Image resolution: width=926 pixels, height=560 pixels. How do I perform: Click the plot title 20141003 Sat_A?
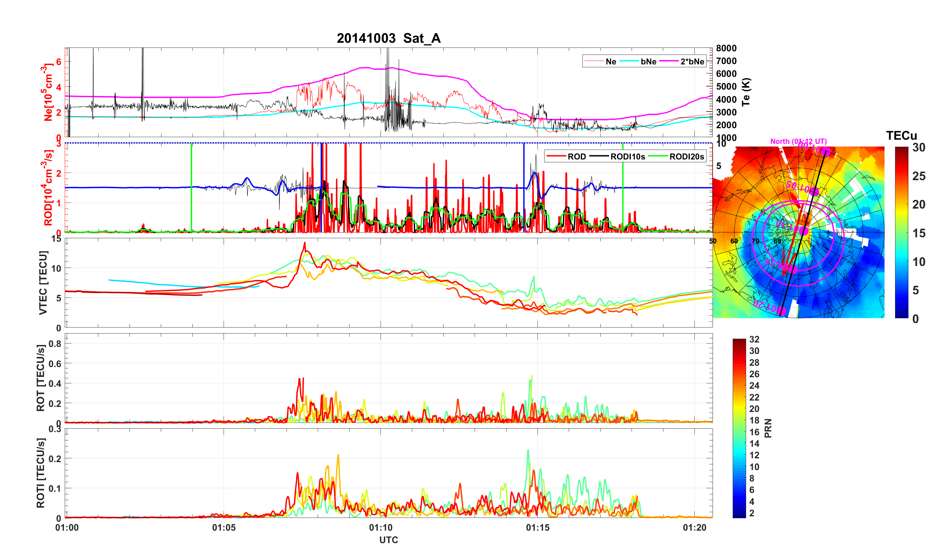[388, 38]
